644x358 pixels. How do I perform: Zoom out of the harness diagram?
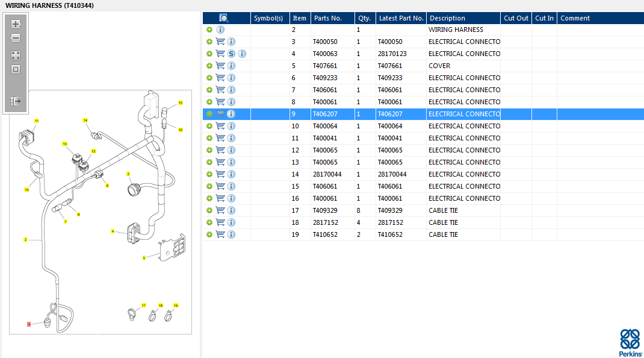[x=16, y=38]
